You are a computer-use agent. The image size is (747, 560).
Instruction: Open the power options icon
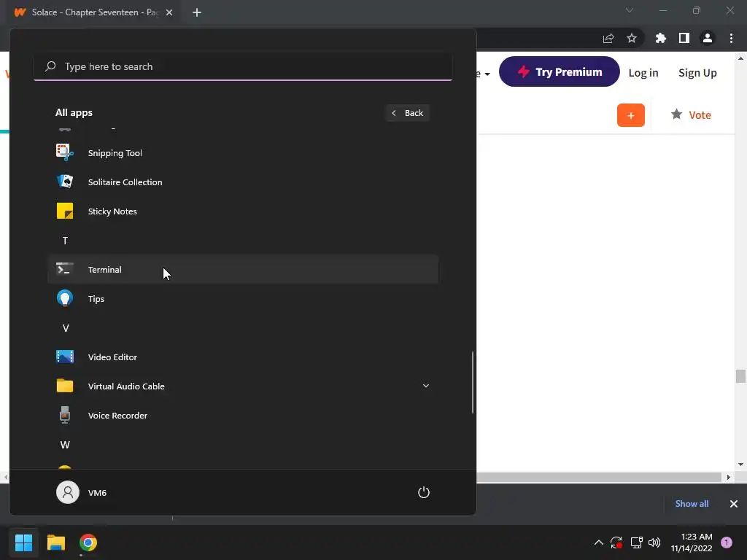click(424, 492)
